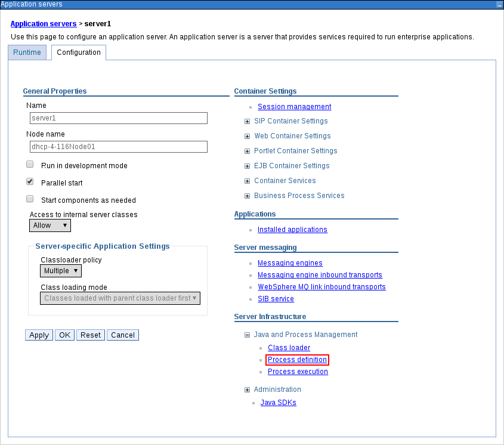Image resolution: width=504 pixels, height=445 pixels.
Task: Click Server-specific Application Settings legend
Action: pos(103,246)
